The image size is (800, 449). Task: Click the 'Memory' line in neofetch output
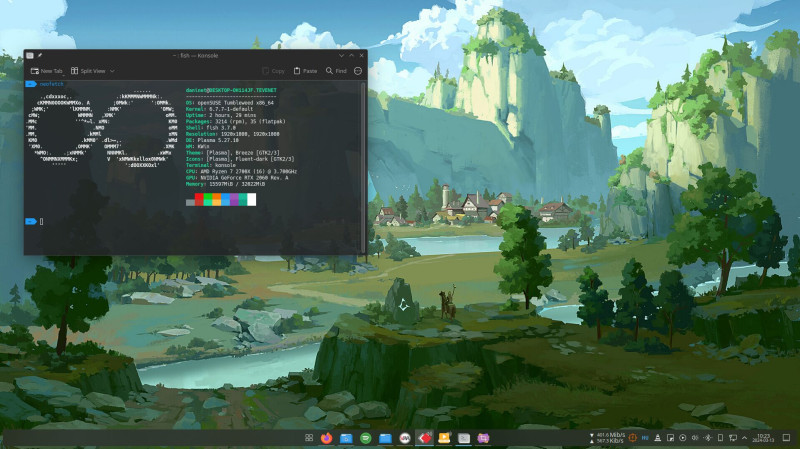pyautogui.click(x=226, y=184)
